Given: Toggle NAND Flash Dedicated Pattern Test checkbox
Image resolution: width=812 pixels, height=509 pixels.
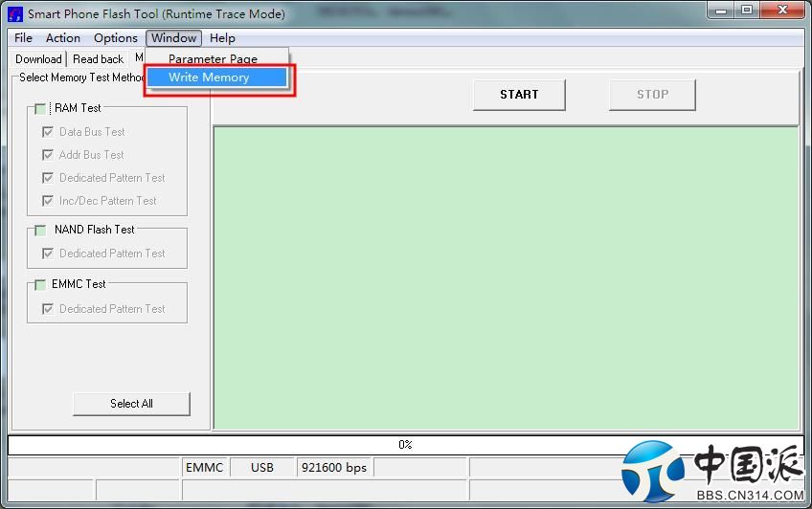Looking at the screenshot, I should (x=48, y=254).
